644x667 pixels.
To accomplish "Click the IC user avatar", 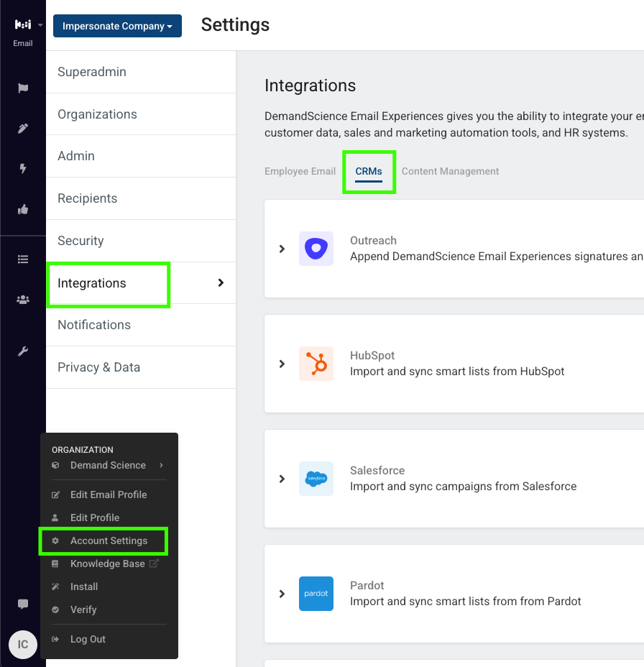I will pyautogui.click(x=23, y=645).
